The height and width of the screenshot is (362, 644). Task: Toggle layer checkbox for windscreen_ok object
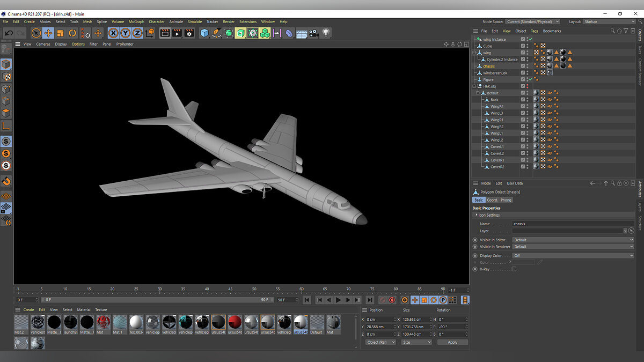(x=523, y=73)
